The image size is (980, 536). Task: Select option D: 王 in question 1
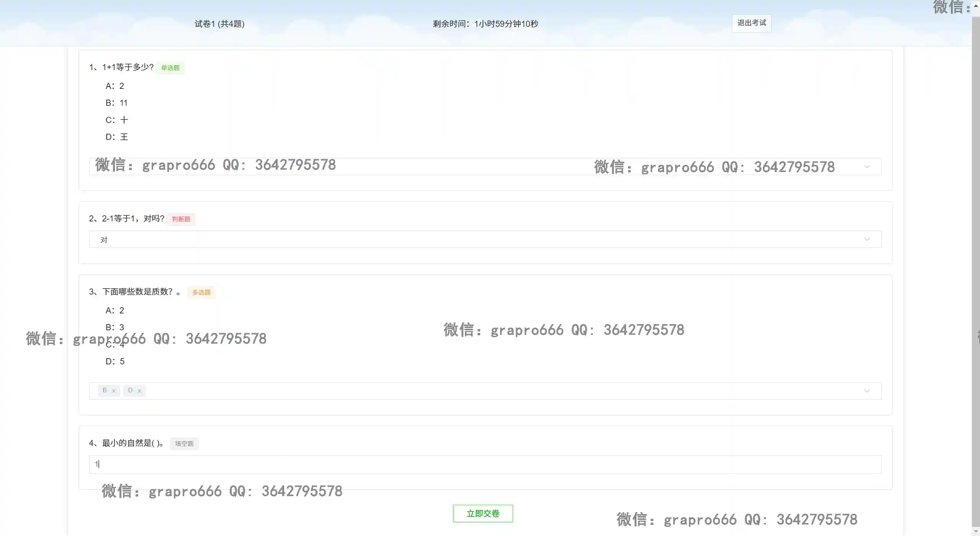pos(116,137)
